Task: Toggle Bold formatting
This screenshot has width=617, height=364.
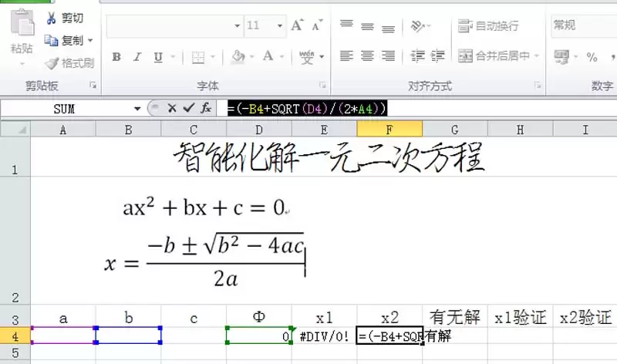Action: [x=116, y=56]
